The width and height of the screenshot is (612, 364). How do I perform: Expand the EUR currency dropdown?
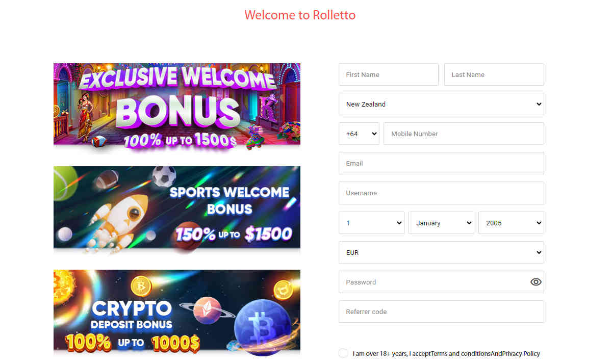[x=441, y=252]
